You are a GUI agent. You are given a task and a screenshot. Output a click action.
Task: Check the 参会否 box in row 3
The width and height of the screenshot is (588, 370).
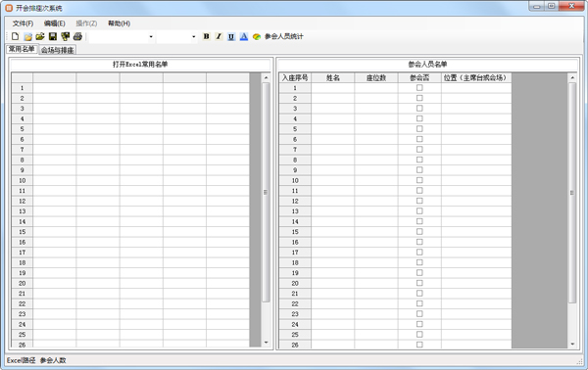tap(419, 109)
